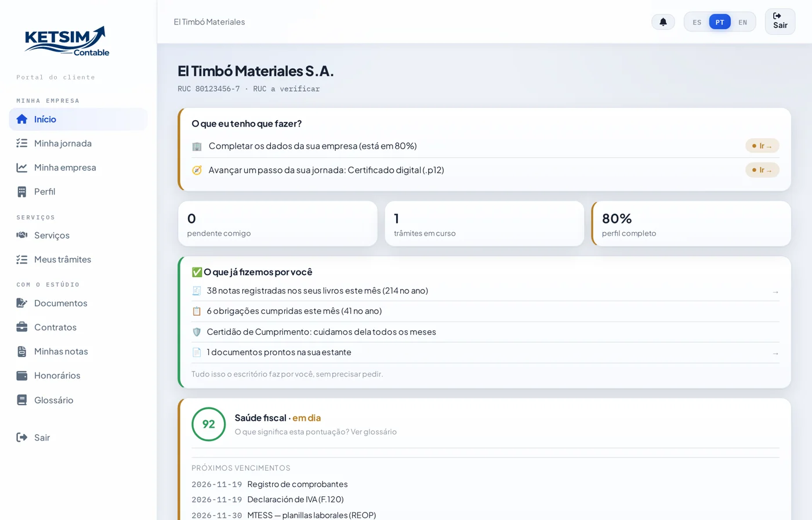Open Minha jornada checklist icon
Image resolution: width=812 pixels, height=520 pixels.
coord(22,143)
